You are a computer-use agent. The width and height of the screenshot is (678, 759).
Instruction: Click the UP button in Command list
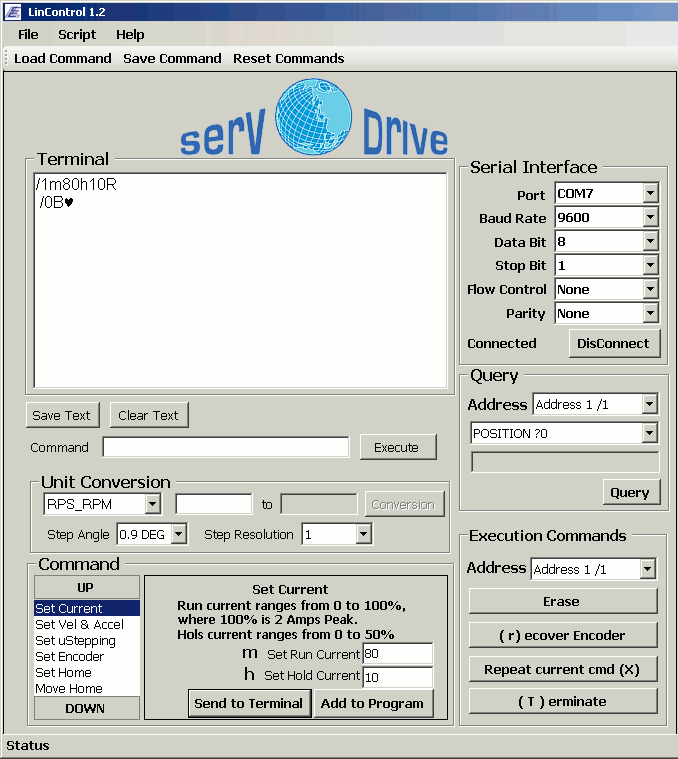coord(87,587)
